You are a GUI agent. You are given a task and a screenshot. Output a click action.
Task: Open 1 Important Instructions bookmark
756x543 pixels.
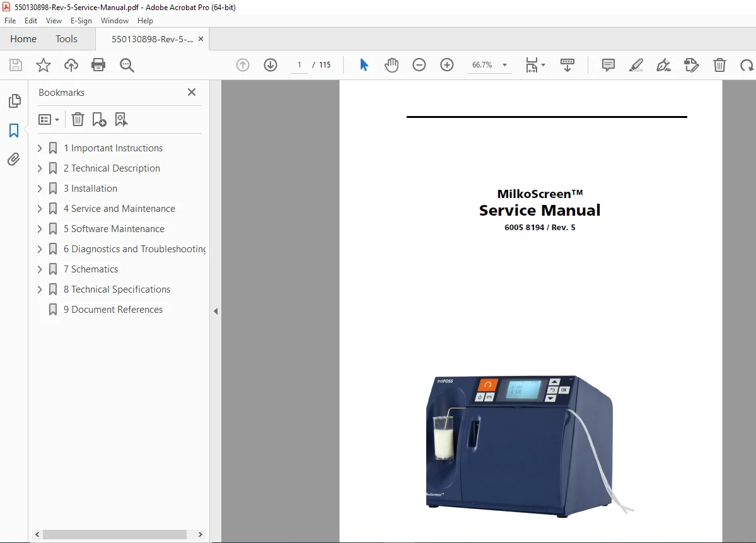tap(113, 148)
